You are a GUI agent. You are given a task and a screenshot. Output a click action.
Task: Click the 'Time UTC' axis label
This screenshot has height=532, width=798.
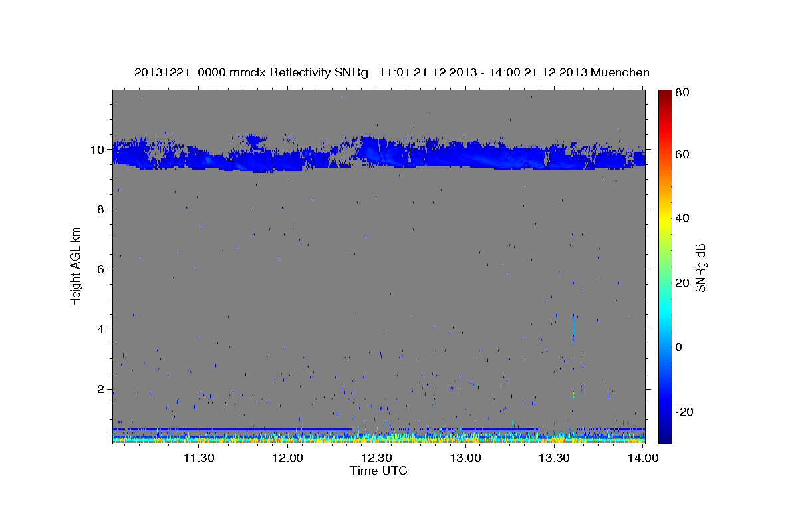378,471
